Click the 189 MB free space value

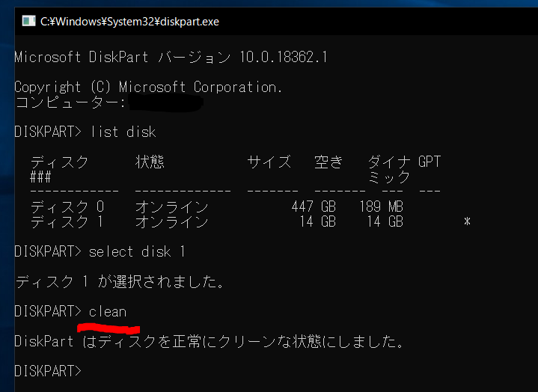click(x=381, y=206)
